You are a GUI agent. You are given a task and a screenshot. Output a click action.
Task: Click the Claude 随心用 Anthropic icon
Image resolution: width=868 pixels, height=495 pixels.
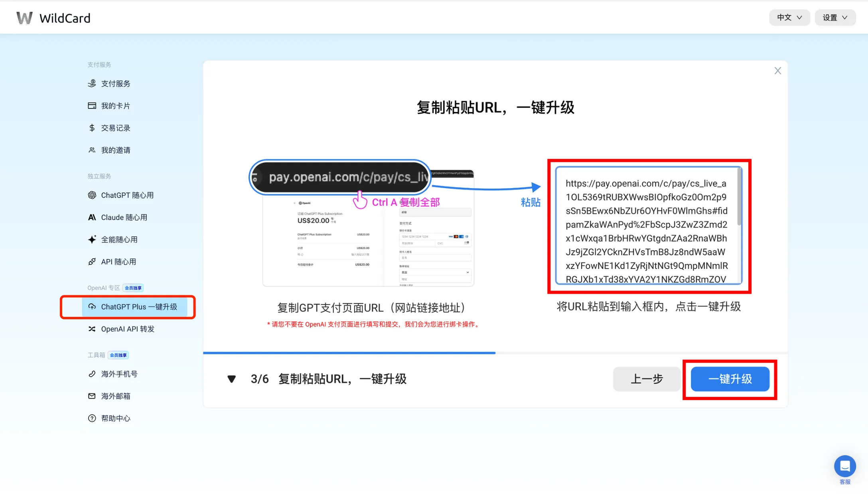click(x=92, y=217)
